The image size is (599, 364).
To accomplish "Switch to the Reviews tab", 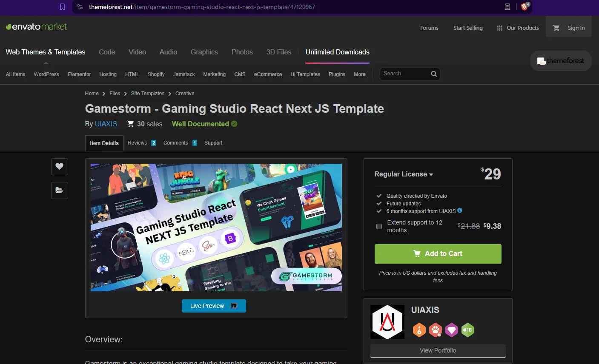I will pyautogui.click(x=142, y=143).
